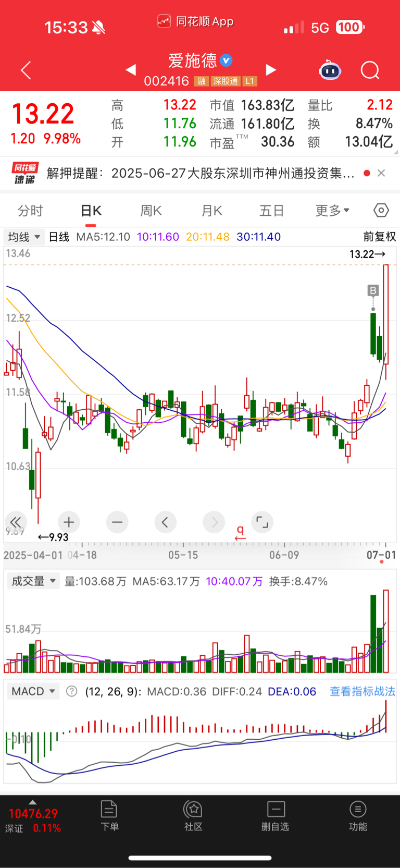Screen dimensions: 400x868
Task: Tap the 爱施德 stock name title
Action: coord(192,60)
